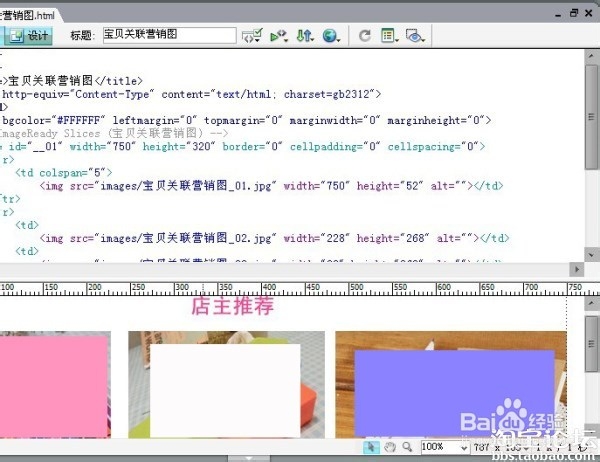The width and height of the screenshot is (600, 462).
Task: Click the design view vertical scrollbar thumb
Action: click(591, 344)
